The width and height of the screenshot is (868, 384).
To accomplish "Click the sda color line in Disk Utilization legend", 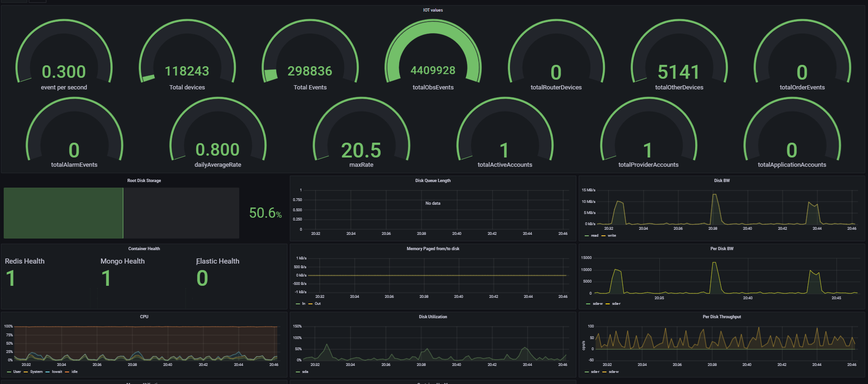I will pos(298,372).
